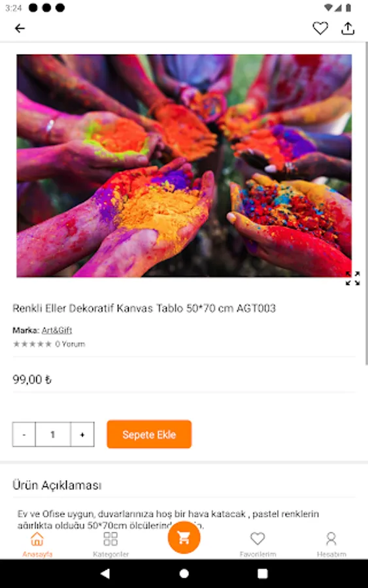Image resolution: width=368 pixels, height=588 pixels.
Task: Switch to Kategoriler tab
Action: tap(110, 544)
